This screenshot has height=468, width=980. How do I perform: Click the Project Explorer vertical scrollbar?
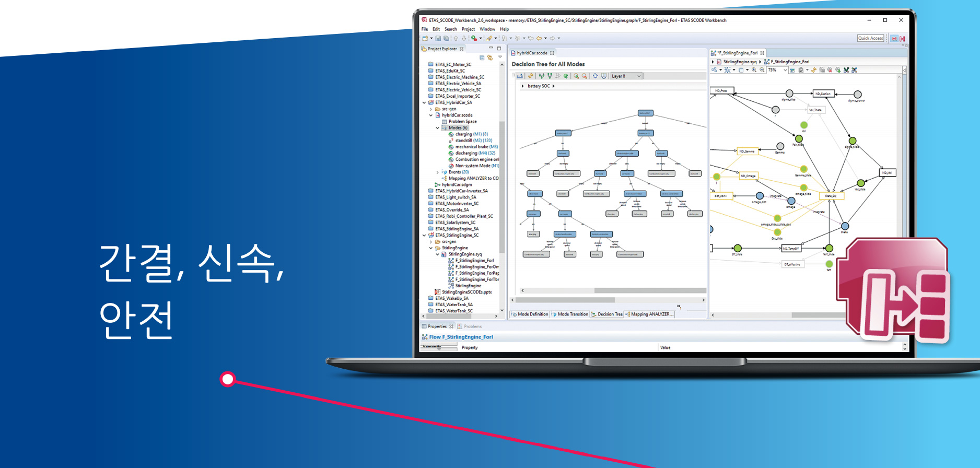pos(502,187)
